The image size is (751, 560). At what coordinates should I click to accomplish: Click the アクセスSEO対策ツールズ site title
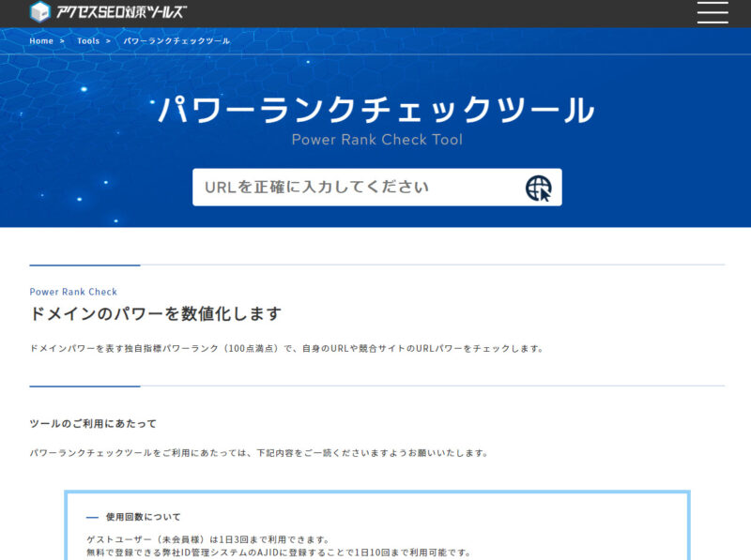[122, 11]
